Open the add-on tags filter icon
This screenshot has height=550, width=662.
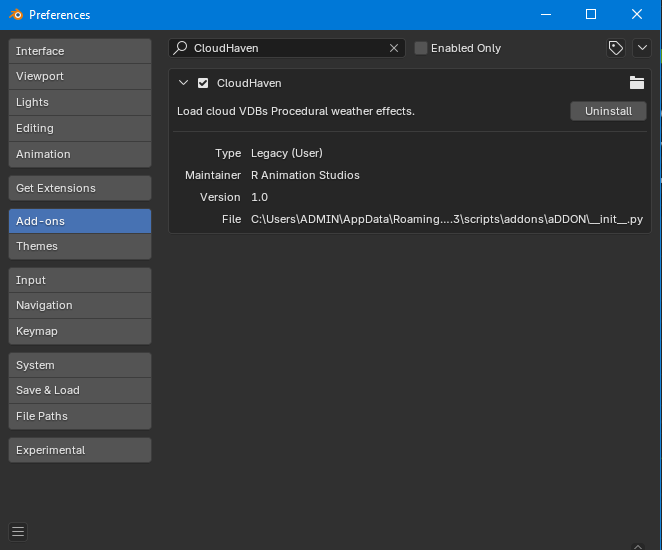616,48
